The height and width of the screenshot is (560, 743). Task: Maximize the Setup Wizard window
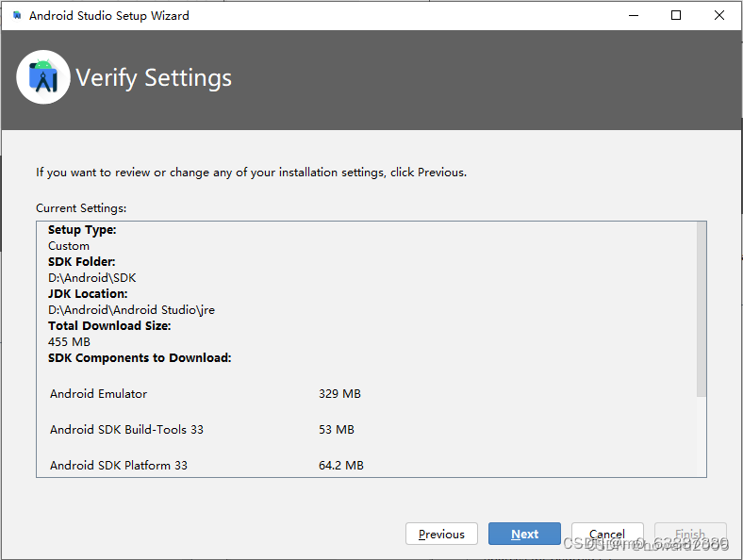pos(676,16)
